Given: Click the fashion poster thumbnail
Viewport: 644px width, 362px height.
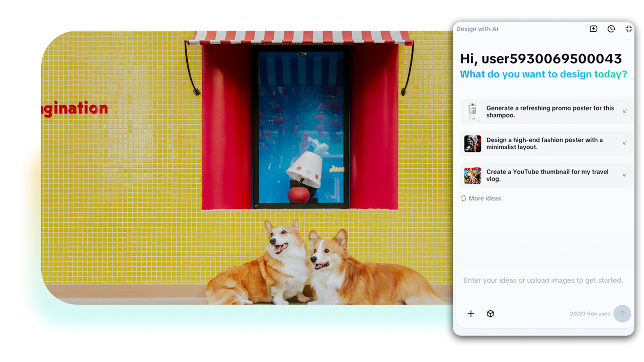Looking at the screenshot, I should [x=472, y=144].
